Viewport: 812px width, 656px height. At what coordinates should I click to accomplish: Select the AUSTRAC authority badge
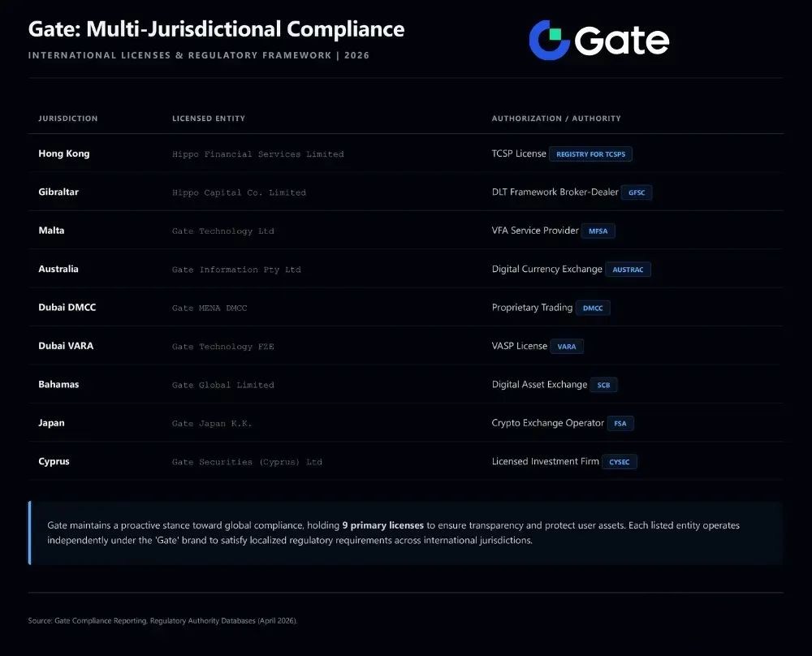pyautogui.click(x=628, y=270)
